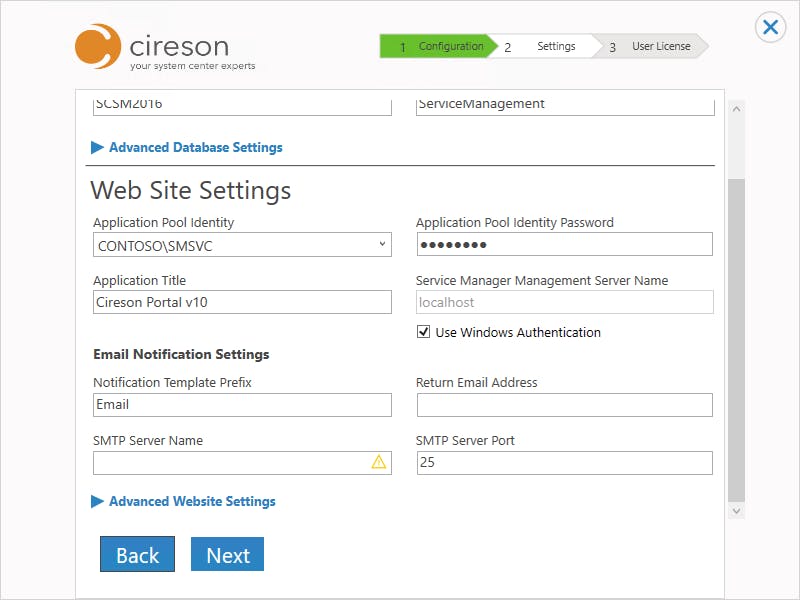The image size is (800, 600).
Task: Click the Application Pool Identity Password field
Action: tap(565, 244)
